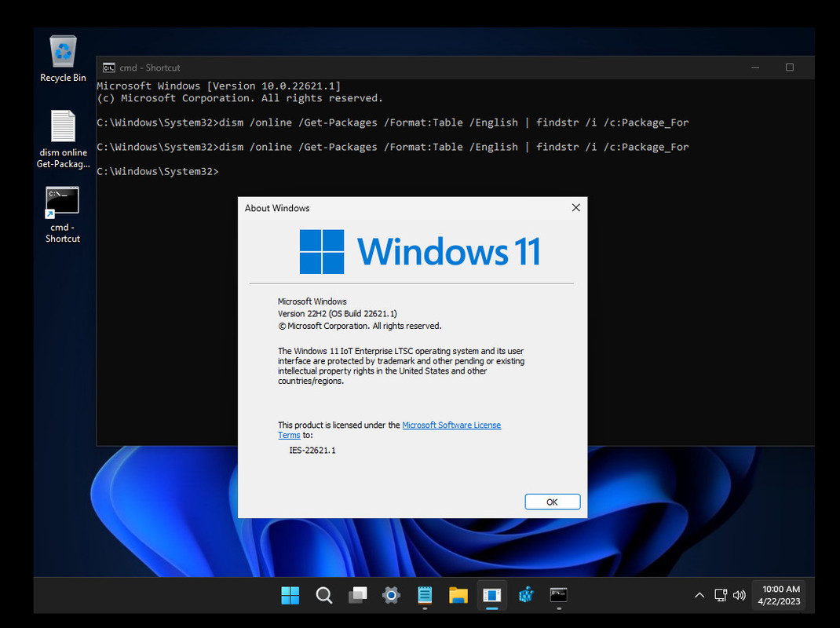Select the dism online Get-Packages text file icon
Screen dimensions: 840x628
point(63,139)
